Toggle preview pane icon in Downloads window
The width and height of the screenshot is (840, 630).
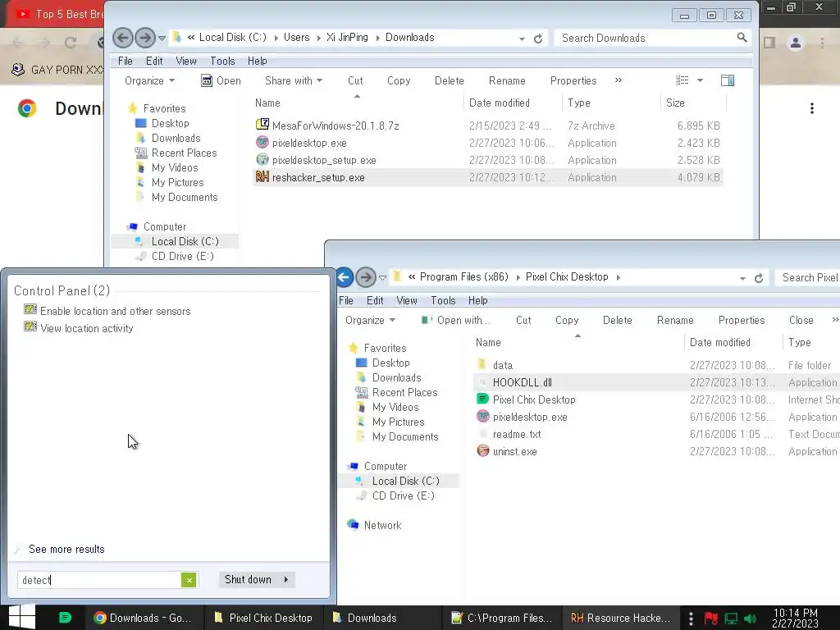727,80
